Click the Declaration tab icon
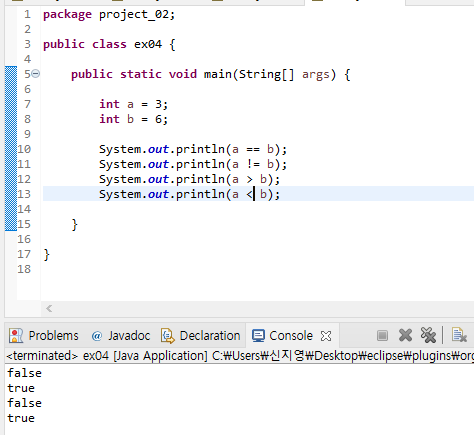 [168, 336]
